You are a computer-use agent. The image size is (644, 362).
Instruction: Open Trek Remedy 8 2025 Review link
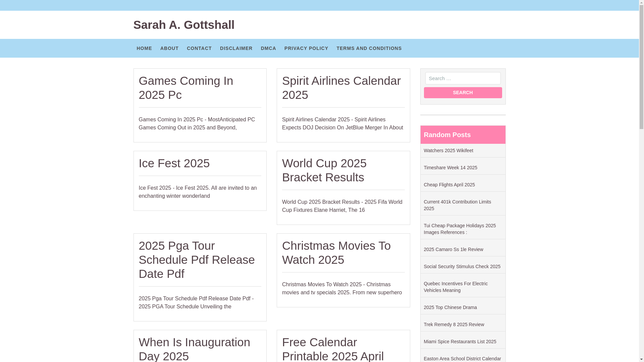click(454, 324)
